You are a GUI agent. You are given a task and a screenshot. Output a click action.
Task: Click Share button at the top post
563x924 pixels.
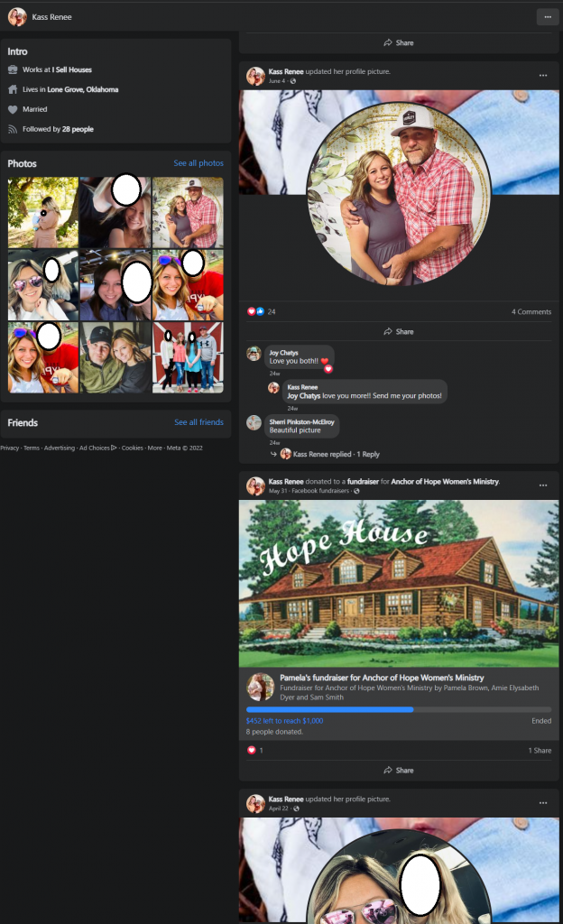tap(399, 43)
